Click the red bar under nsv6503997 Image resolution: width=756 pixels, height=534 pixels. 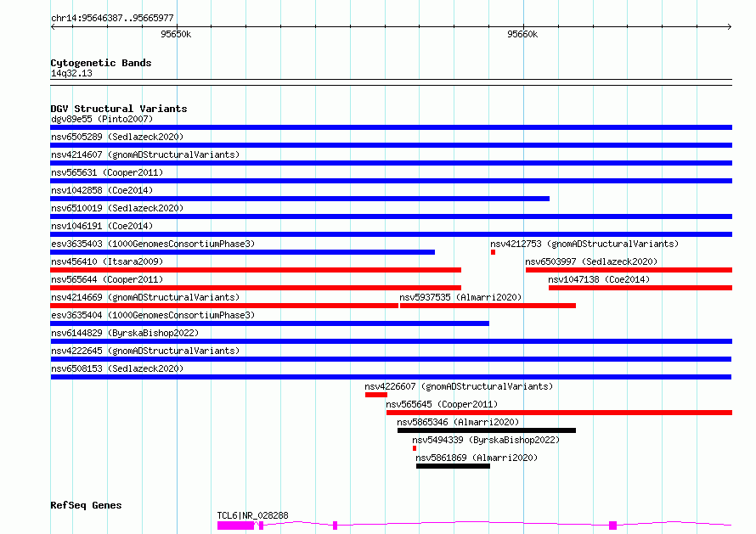point(629,270)
